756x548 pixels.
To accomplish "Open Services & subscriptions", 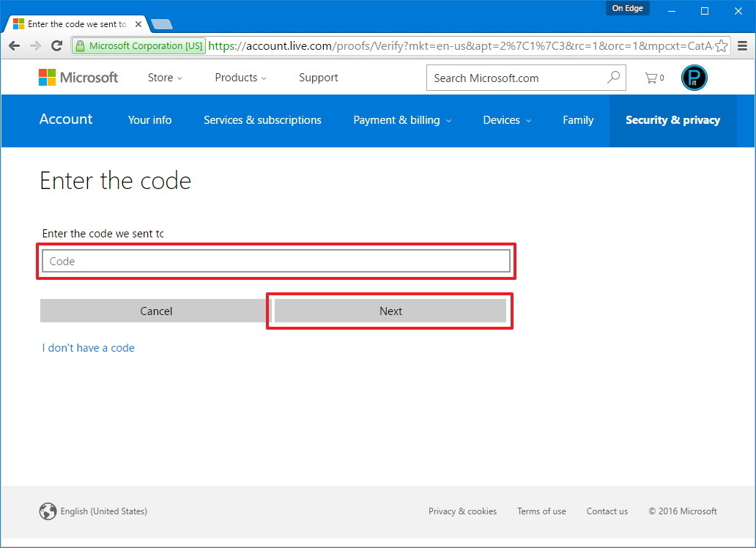I will coord(262,120).
